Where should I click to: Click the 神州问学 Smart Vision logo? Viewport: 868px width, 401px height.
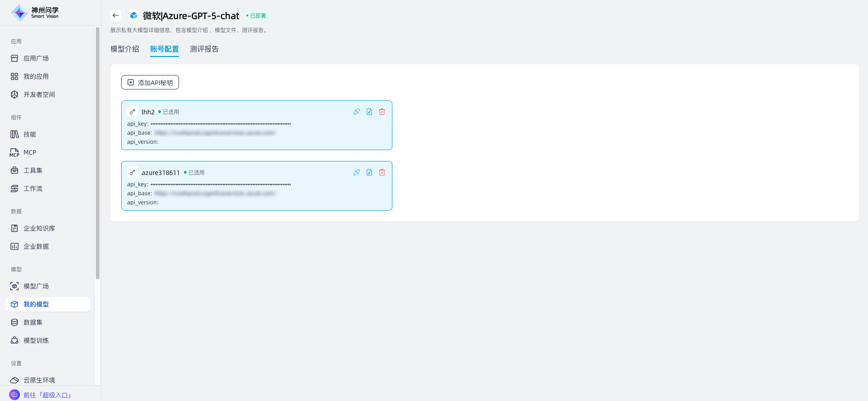pyautogui.click(x=35, y=13)
